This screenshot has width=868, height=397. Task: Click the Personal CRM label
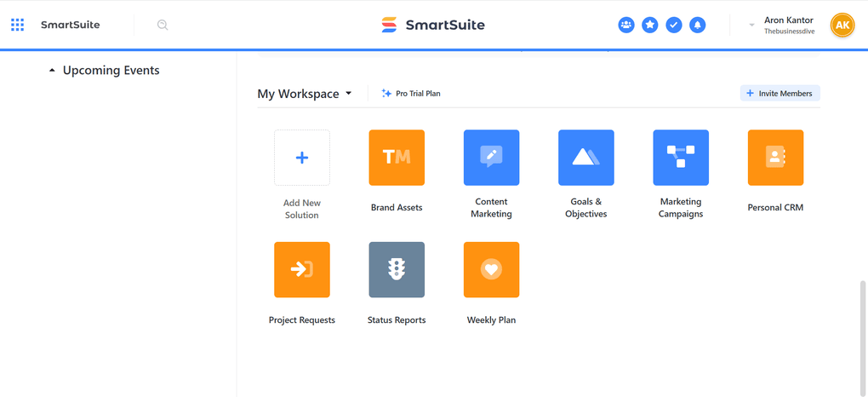(775, 208)
